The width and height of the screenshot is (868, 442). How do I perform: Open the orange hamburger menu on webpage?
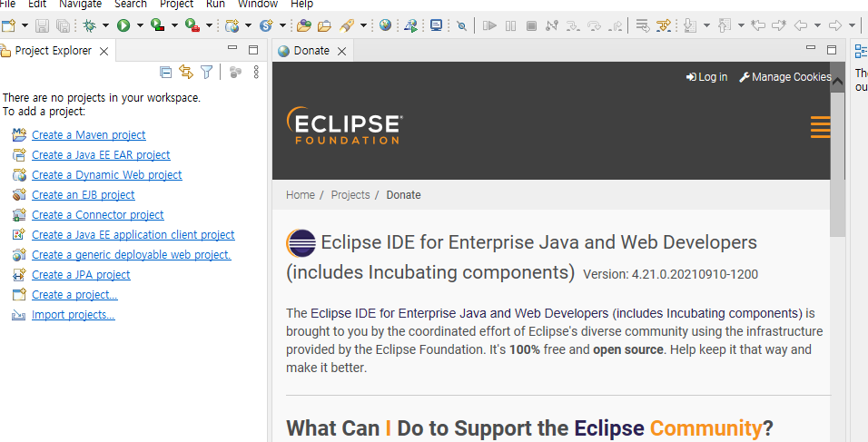coord(821,127)
